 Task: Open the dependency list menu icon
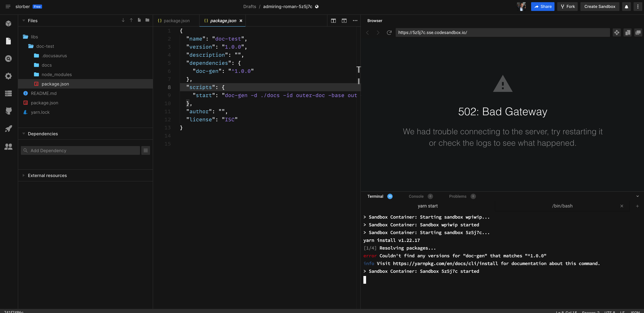(146, 150)
